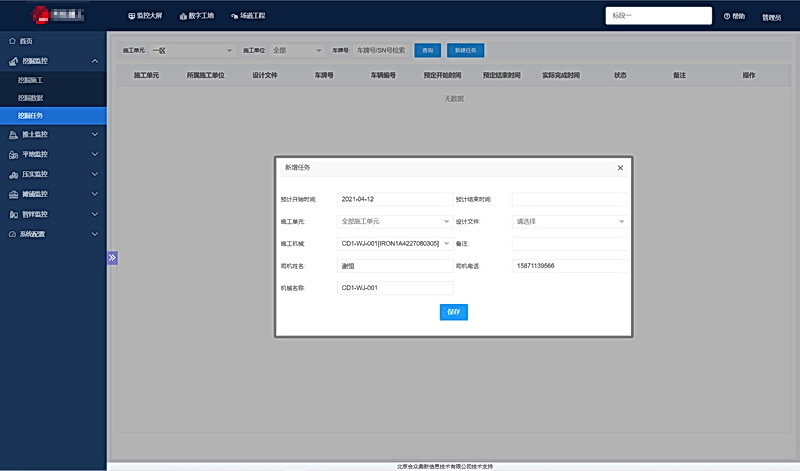Click the 保存 save button
The image size is (800, 471).
pyautogui.click(x=454, y=311)
